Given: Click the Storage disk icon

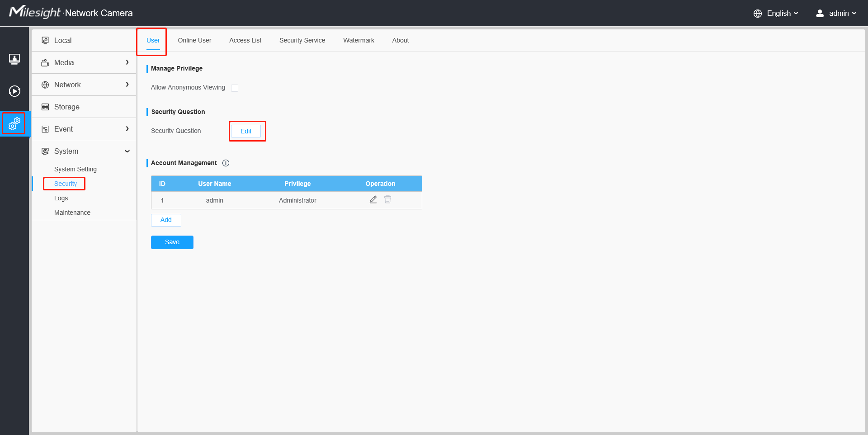Looking at the screenshot, I should click(x=45, y=107).
